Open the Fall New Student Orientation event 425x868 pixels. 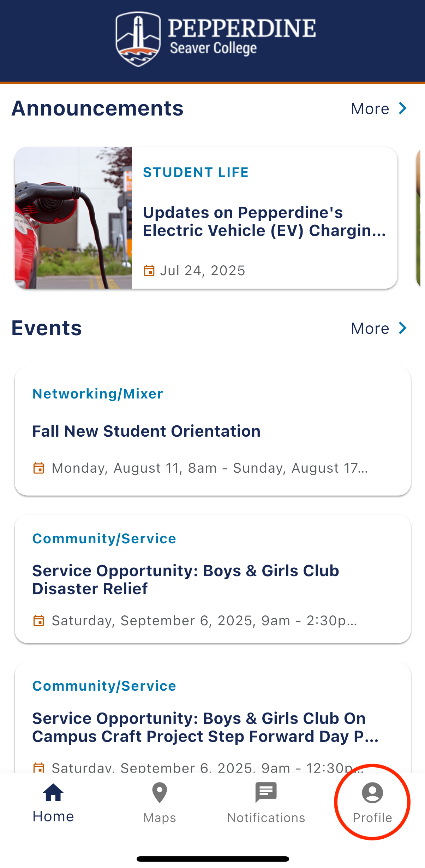pos(146,431)
